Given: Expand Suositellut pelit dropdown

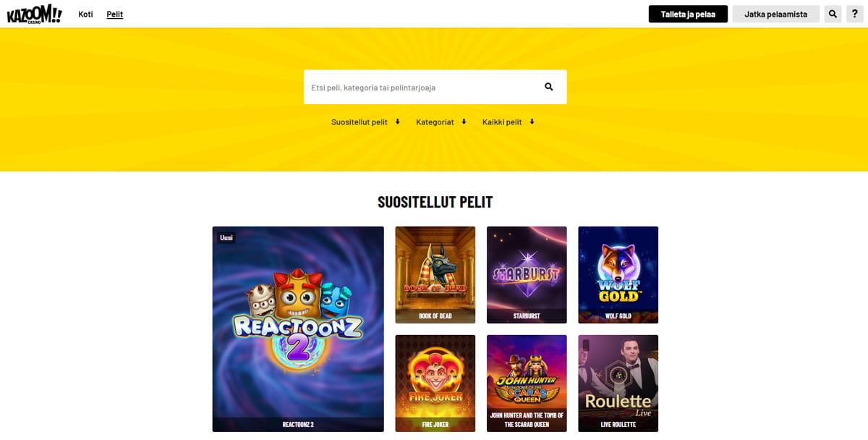Looking at the screenshot, I should pos(365,122).
